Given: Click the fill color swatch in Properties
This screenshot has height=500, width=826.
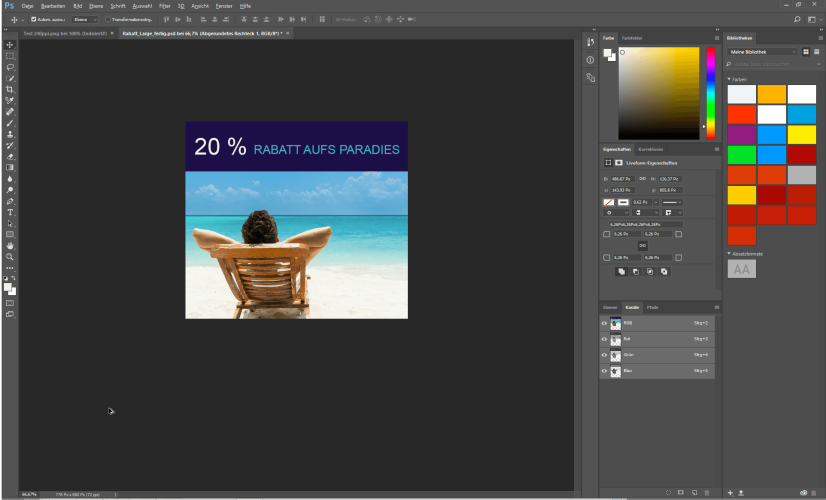Looking at the screenshot, I should (x=608, y=202).
